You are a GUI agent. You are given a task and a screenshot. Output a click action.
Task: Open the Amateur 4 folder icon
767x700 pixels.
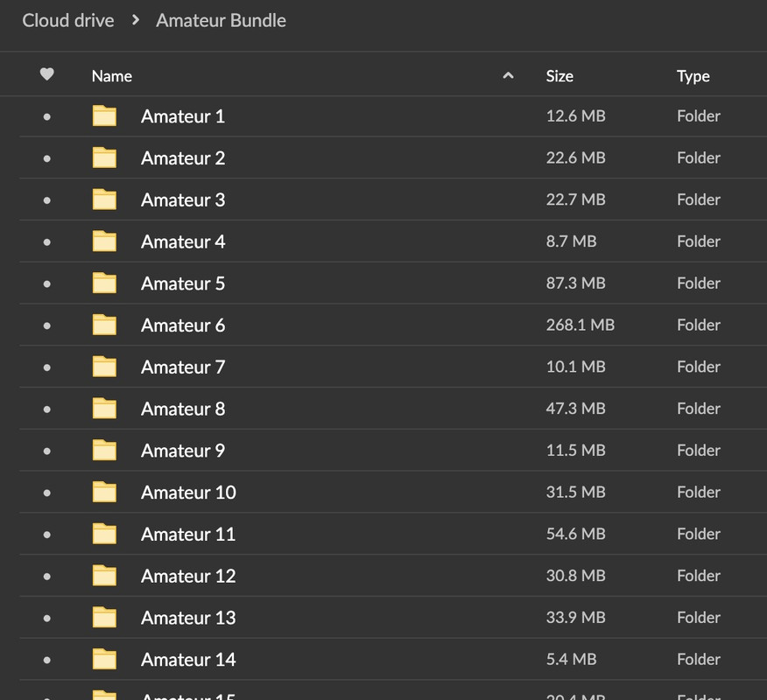point(104,241)
